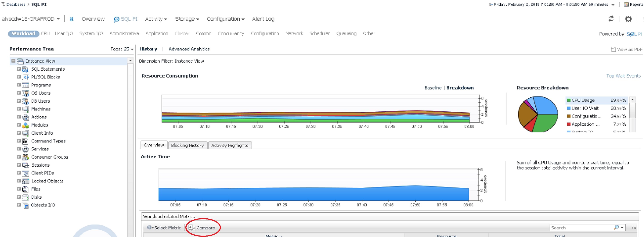Image resolution: width=644 pixels, height=237 pixels.
Task: Click the Top Wait Events link
Action: click(623, 76)
